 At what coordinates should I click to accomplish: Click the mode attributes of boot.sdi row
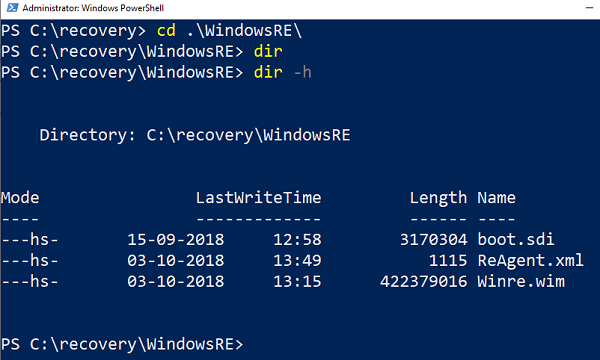coord(30,239)
